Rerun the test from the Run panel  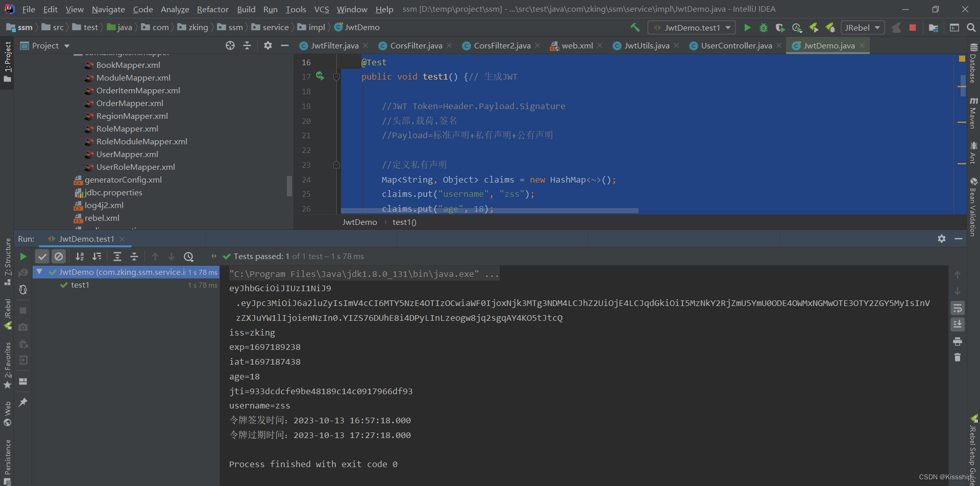point(22,257)
